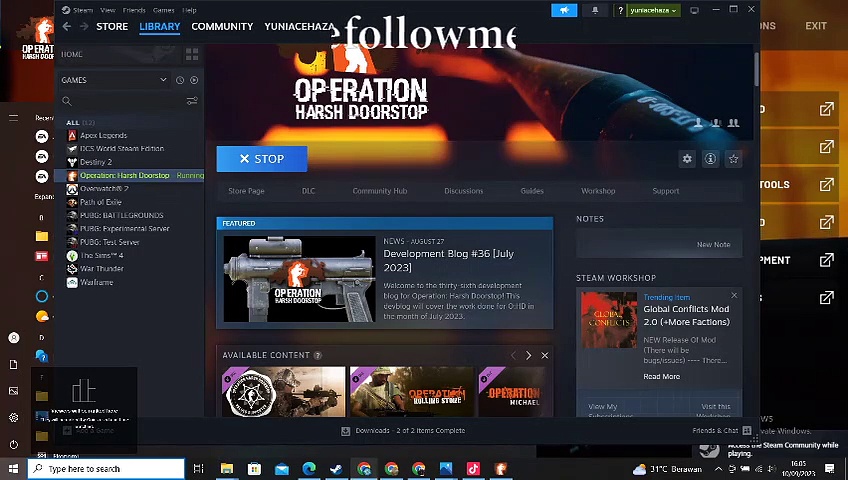
Task: Click Library HOME button
Action: point(71,54)
